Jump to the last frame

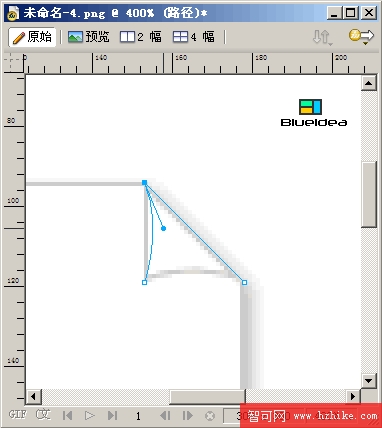pos(112,416)
